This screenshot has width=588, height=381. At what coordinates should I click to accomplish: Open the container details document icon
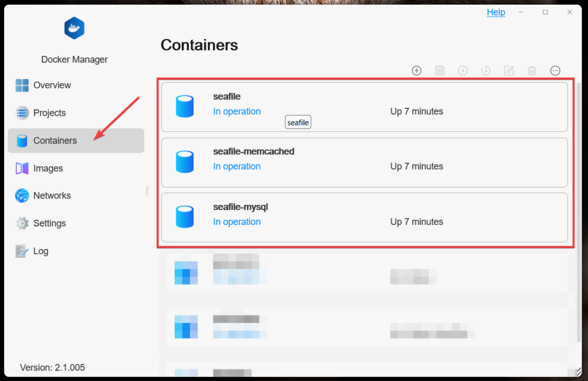pos(440,71)
